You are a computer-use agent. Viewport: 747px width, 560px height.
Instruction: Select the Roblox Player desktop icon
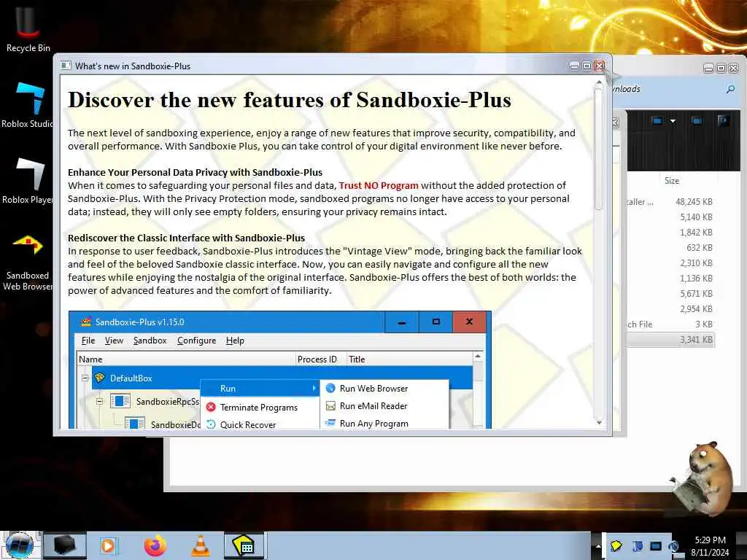28,181
